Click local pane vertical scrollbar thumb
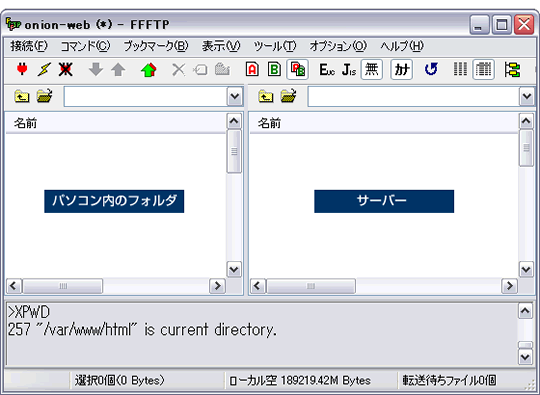This screenshot has height=395, width=540. pyautogui.click(x=234, y=151)
